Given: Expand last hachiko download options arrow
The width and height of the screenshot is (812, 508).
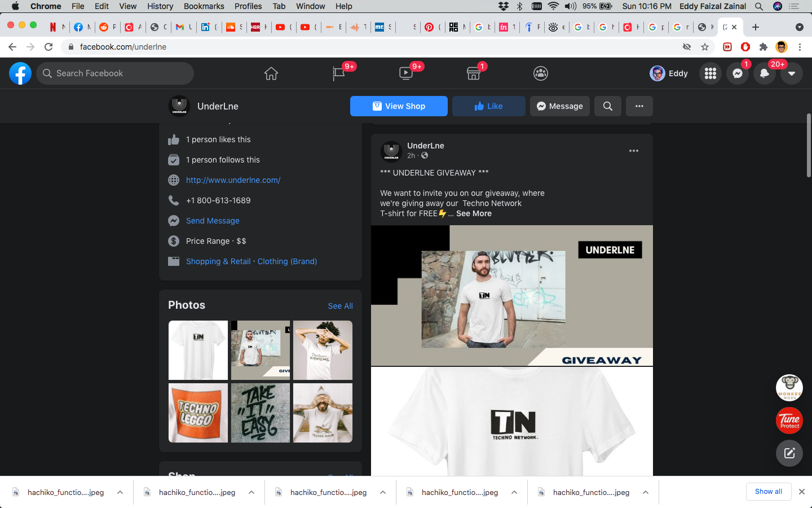Looking at the screenshot, I should 646,492.
